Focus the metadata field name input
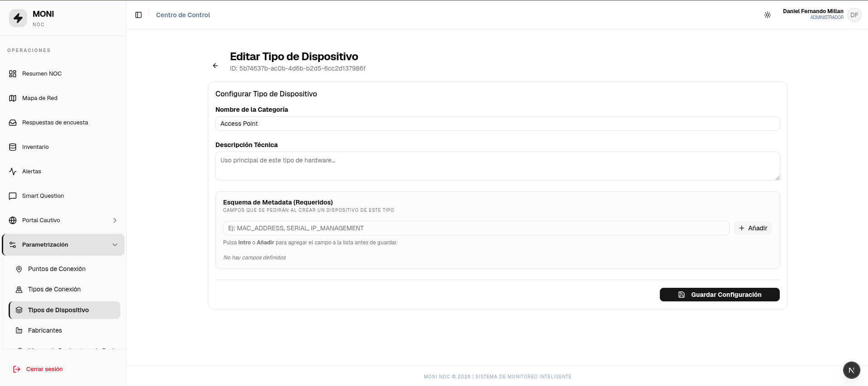 point(476,228)
